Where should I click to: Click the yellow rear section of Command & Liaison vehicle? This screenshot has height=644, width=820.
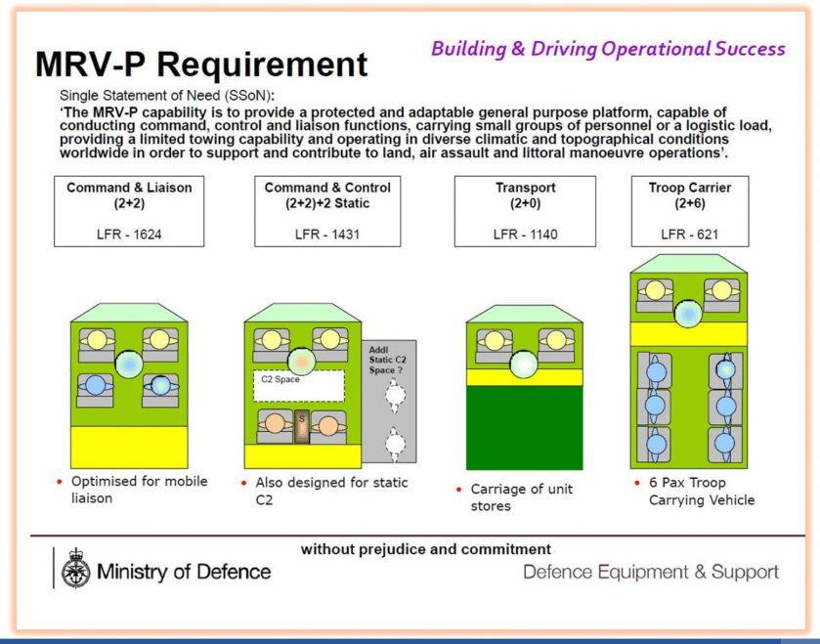[x=127, y=447]
